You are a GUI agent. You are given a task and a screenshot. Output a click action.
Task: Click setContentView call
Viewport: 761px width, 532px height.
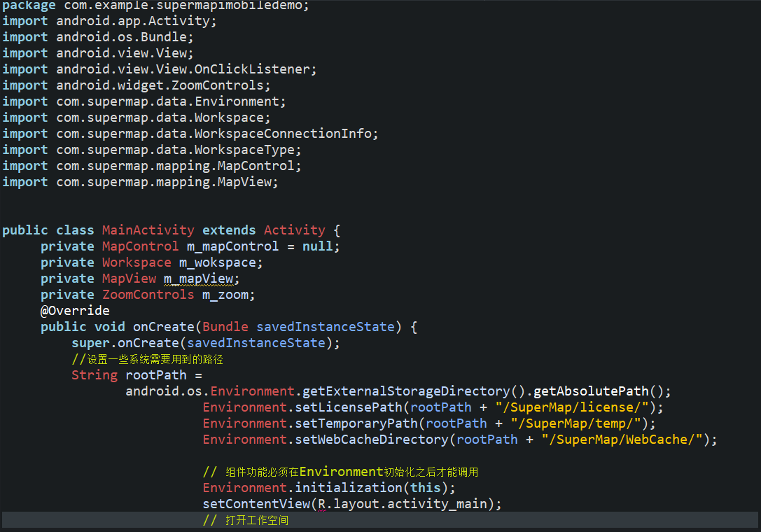[352, 504]
